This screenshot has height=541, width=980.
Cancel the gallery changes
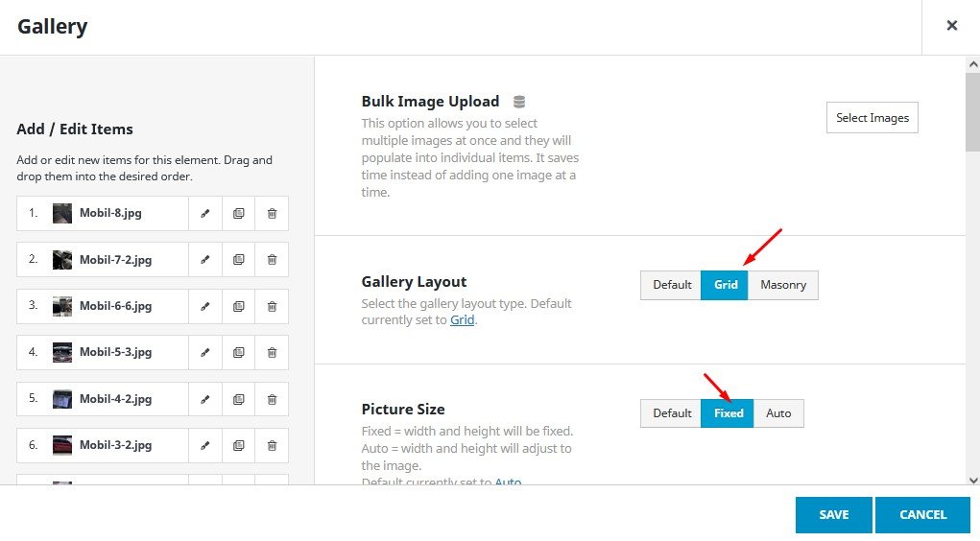pos(922,515)
